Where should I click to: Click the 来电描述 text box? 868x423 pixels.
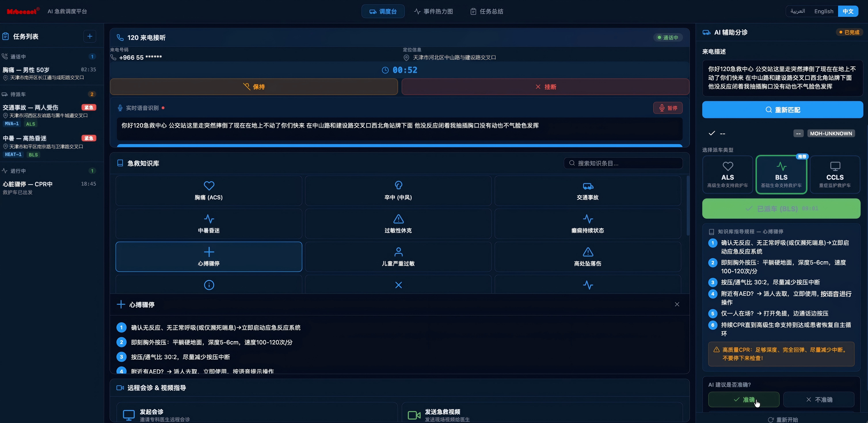(x=783, y=78)
